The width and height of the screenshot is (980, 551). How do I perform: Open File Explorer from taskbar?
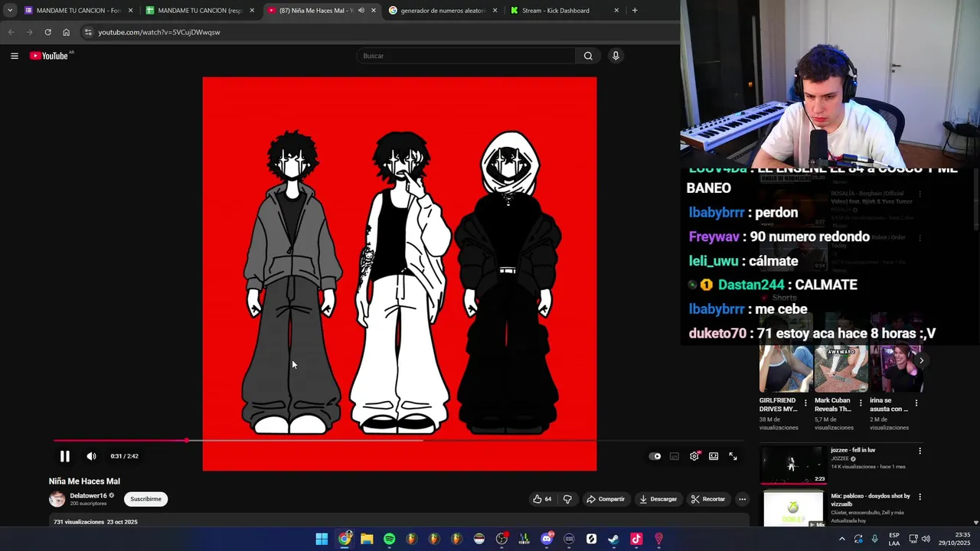click(x=367, y=539)
